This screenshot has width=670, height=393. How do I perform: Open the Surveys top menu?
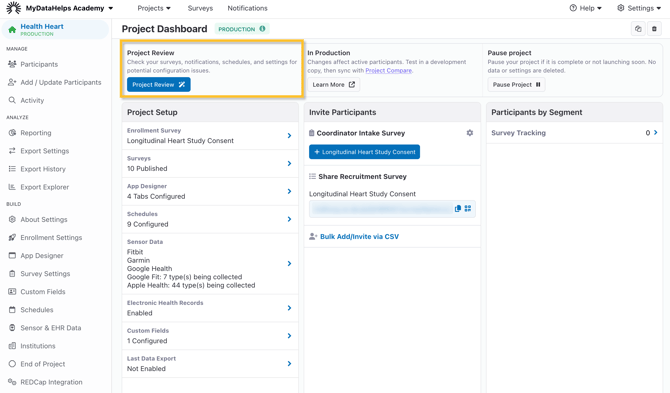coord(200,8)
